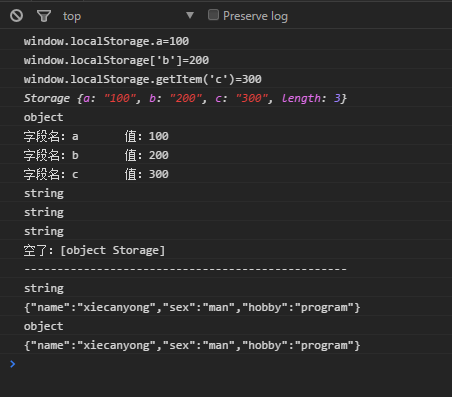
Task: Click the 'length: 3' property in Storage
Action: 311,98
